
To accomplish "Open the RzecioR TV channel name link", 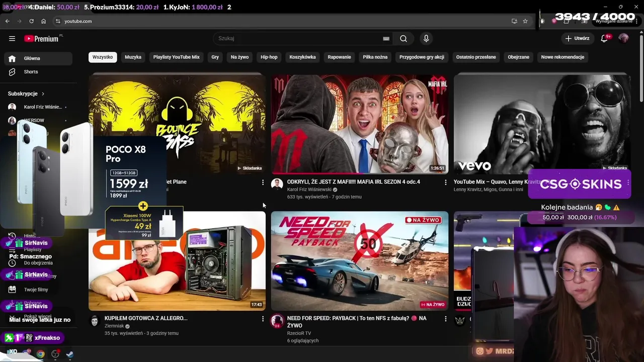I will 299,333.
